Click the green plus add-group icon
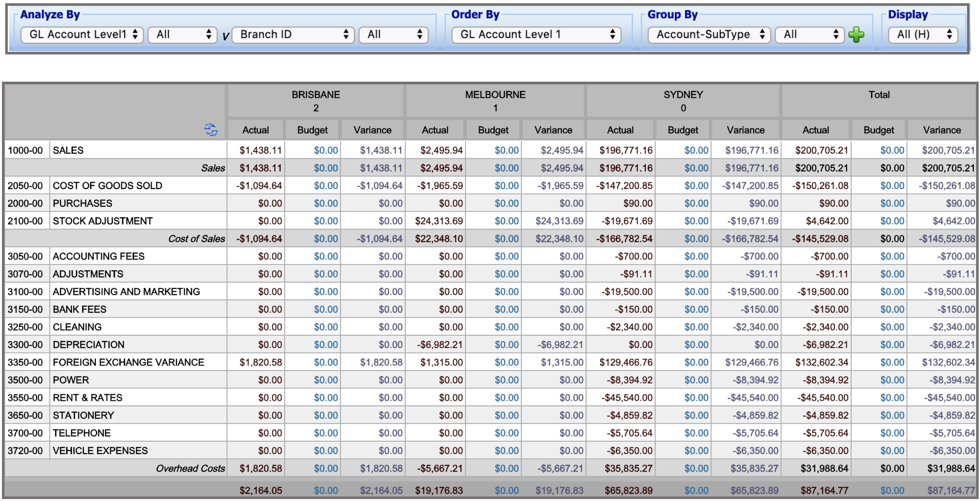Image resolution: width=980 pixels, height=501 pixels. pos(856,35)
